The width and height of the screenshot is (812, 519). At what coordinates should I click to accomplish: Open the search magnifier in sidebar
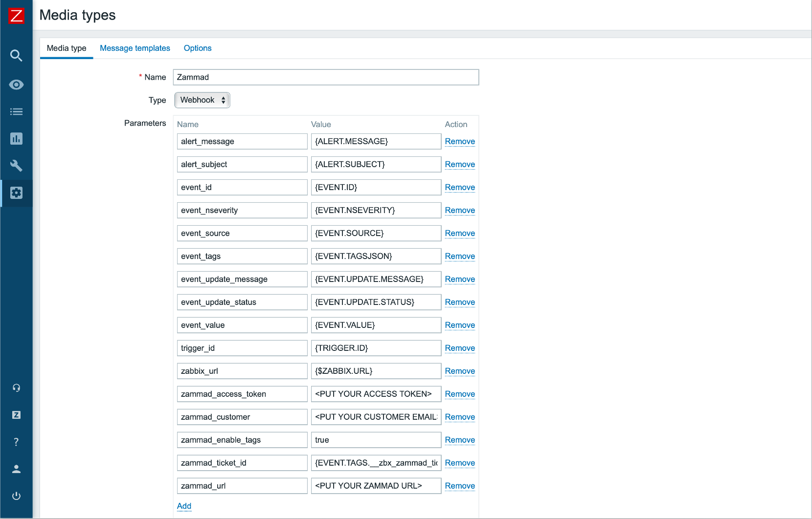point(16,56)
